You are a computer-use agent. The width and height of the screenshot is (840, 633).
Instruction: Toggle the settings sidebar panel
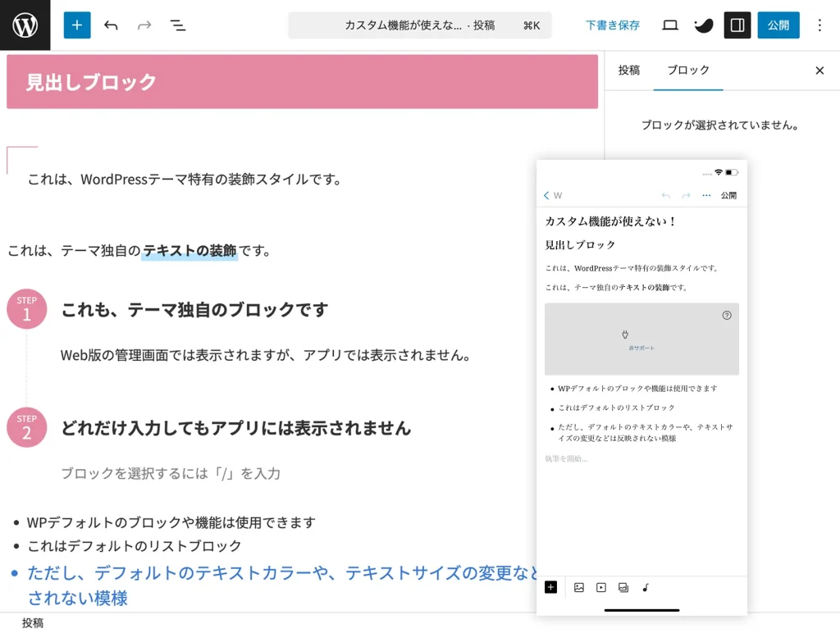click(x=737, y=25)
